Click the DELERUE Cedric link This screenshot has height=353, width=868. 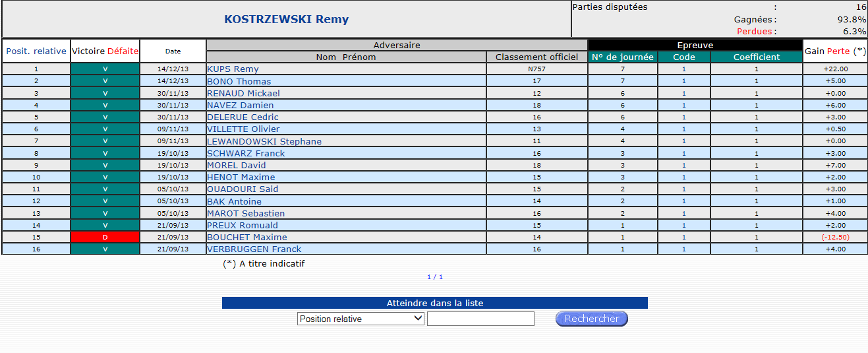[x=243, y=117]
